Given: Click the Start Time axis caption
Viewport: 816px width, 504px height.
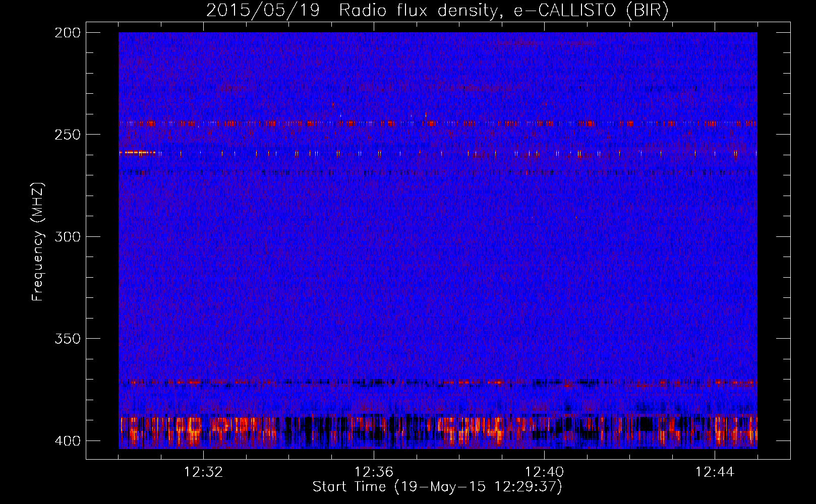Looking at the screenshot, I should (x=437, y=487).
